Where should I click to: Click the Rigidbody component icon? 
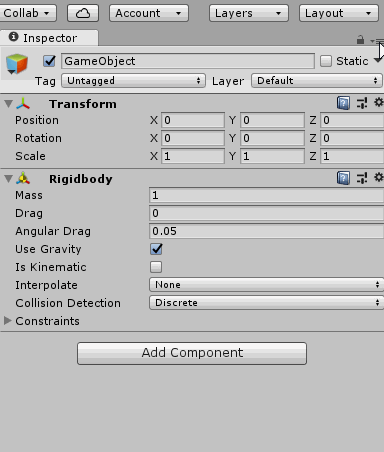click(x=23, y=179)
